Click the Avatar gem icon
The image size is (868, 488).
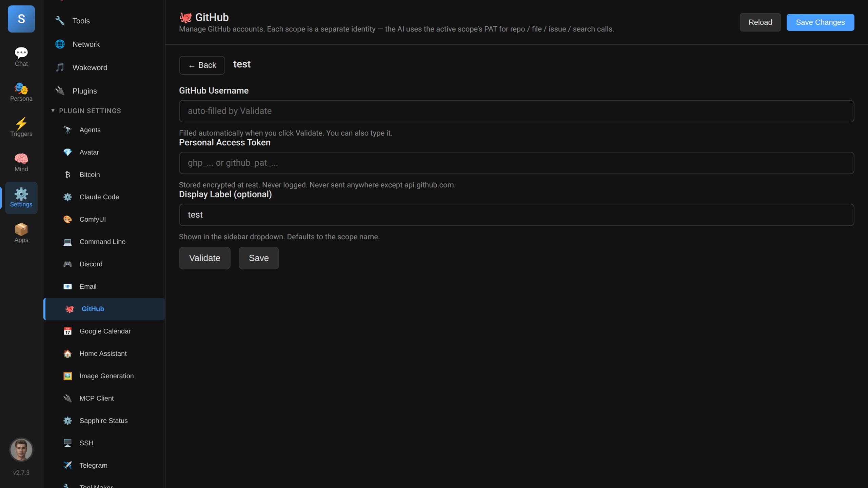pos(67,152)
